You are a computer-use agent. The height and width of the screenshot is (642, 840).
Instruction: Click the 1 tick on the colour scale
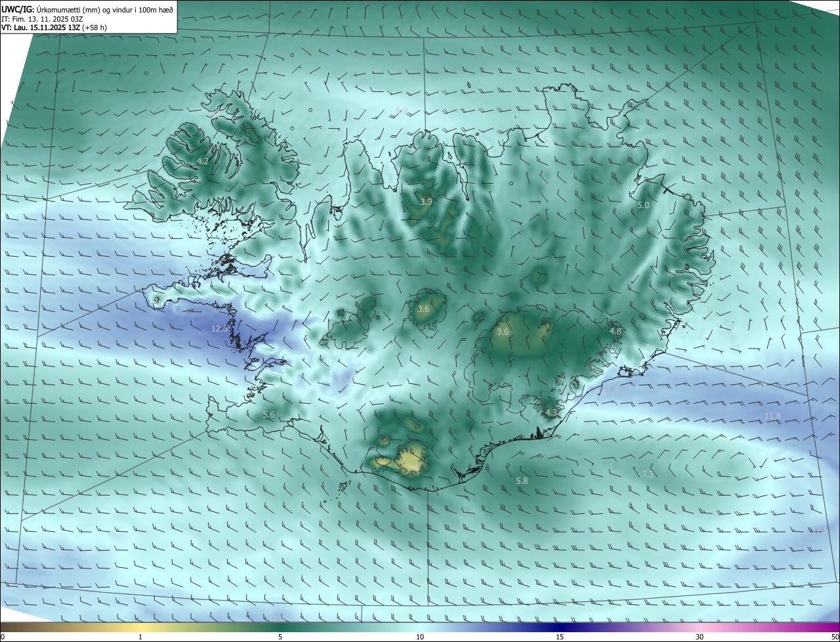[x=140, y=637]
